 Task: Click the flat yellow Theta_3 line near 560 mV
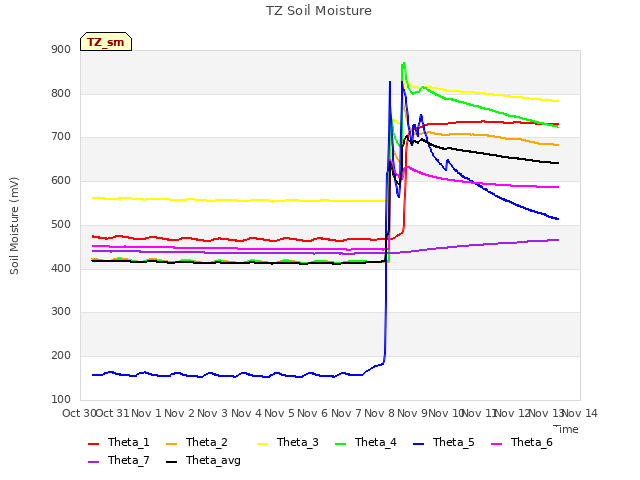coord(239,200)
